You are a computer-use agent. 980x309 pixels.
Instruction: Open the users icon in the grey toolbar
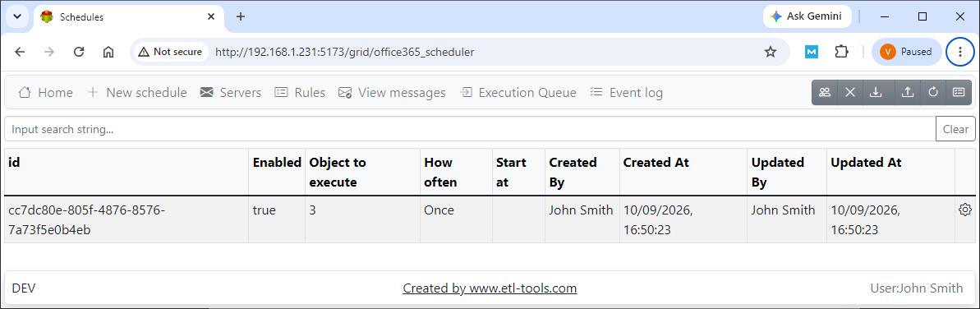tap(825, 93)
